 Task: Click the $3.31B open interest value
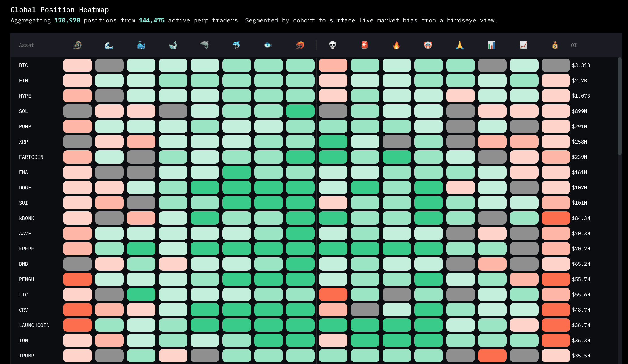tap(581, 65)
